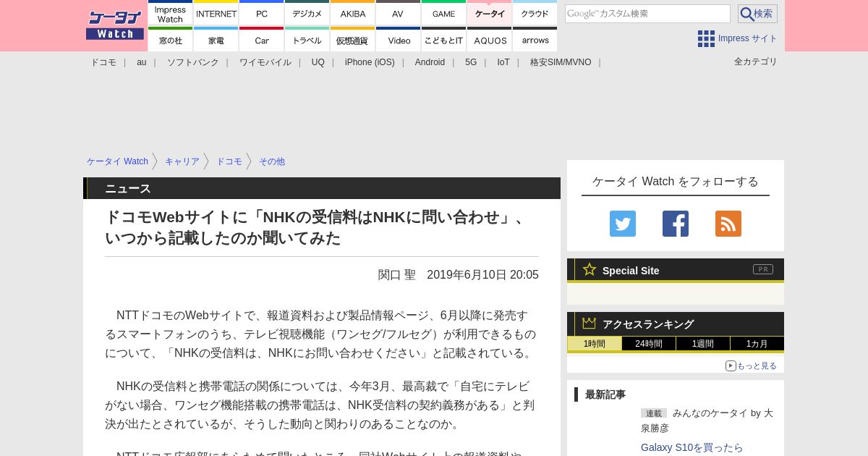
Task: Click the ケータイ Watch breadcrumb link
Action: click(x=117, y=161)
